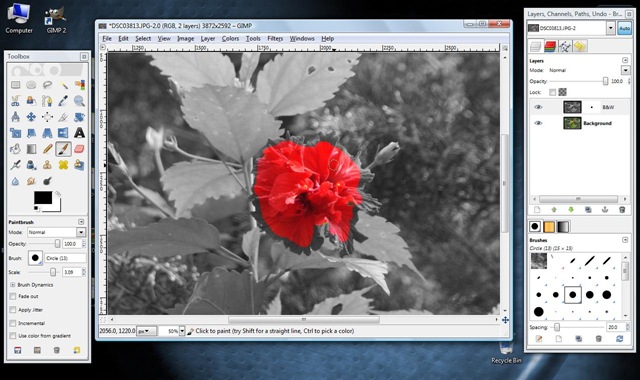Select the Move tool
The width and height of the screenshot is (640, 380).
point(31,117)
